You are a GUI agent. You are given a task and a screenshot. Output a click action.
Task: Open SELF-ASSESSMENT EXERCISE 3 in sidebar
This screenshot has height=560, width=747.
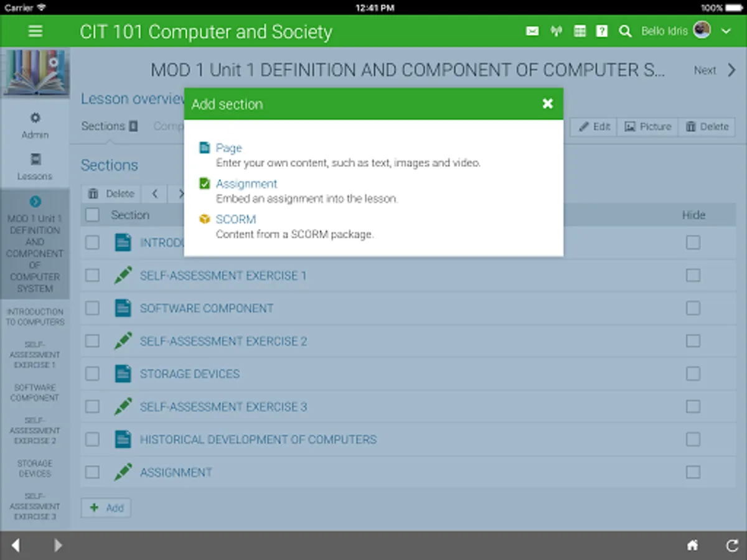pyautogui.click(x=35, y=506)
